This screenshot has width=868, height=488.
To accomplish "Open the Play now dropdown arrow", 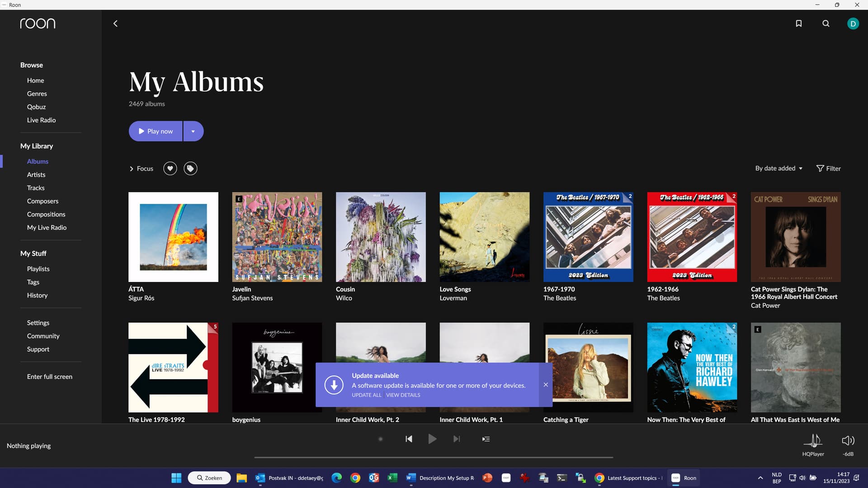I will [193, 131].
